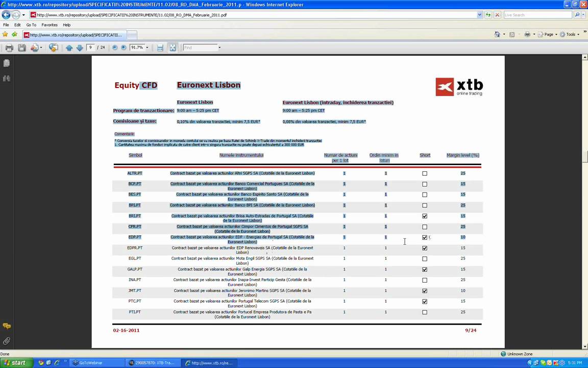Screen dimensions: 588x368
Task: Print the PDF using Adobe toolbar printer
Action: [x=9, y=48]
